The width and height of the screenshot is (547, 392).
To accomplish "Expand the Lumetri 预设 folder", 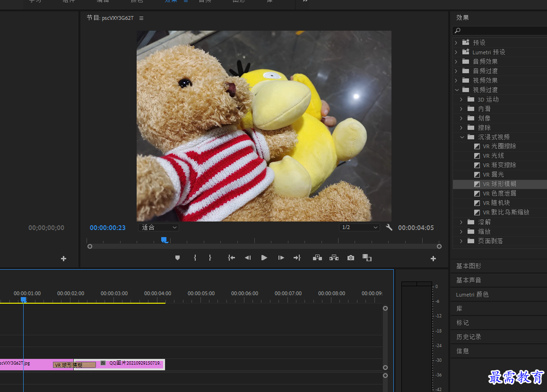I will click(456, 52).
